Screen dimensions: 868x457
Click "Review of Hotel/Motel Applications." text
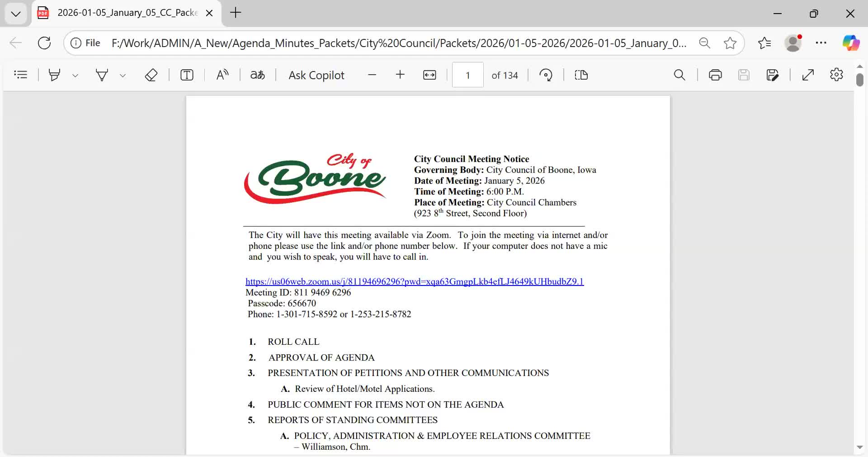pos(365,389)
